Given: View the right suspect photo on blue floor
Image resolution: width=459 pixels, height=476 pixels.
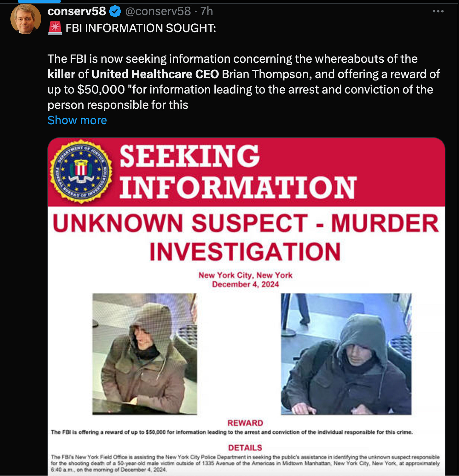Looking at the screenshot, I should 346,354.
